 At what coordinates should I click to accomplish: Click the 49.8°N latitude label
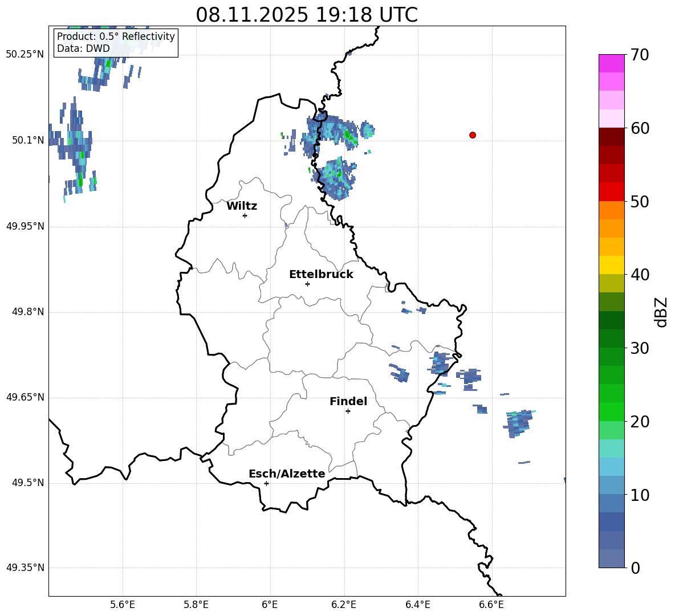click(27, 312)
